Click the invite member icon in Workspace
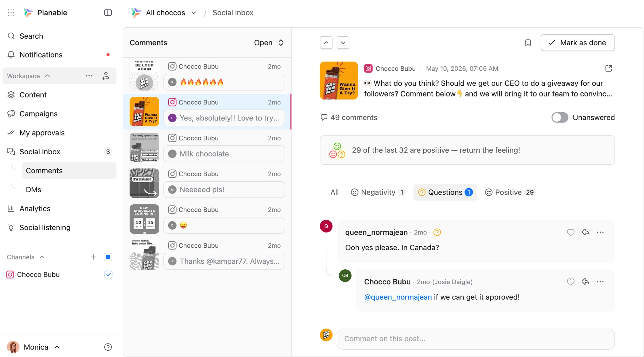 106,76
